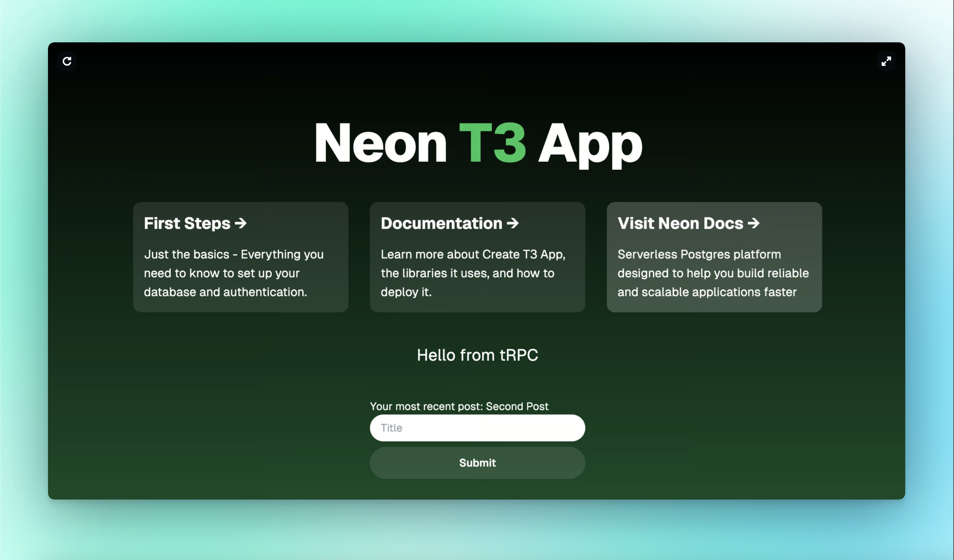
Task: Click the arrow next to First Steps
Action: [x=241, y=223]
